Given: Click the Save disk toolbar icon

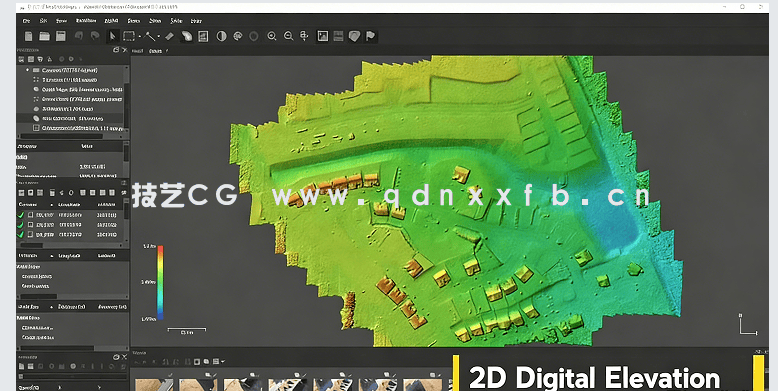Looking at the screenshot, I should pos(61,36).
